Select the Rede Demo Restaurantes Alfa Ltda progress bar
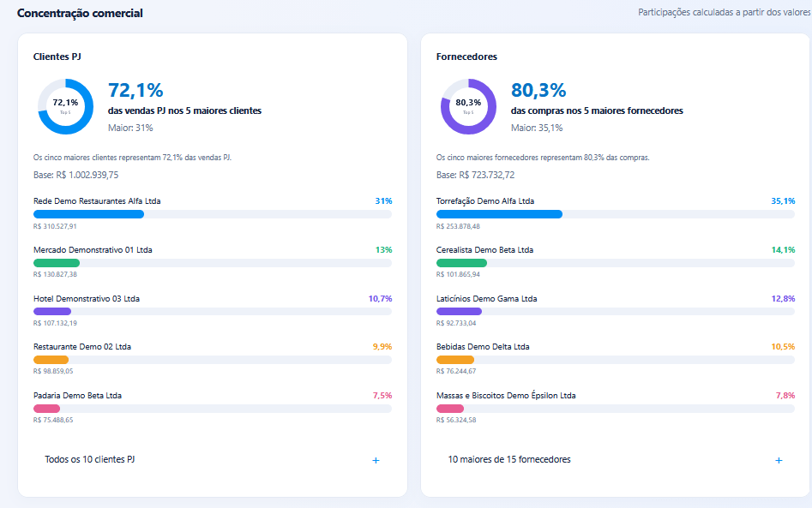Image resolution: width=812 pixels, height=508 pixels. (x=213, y=214)
